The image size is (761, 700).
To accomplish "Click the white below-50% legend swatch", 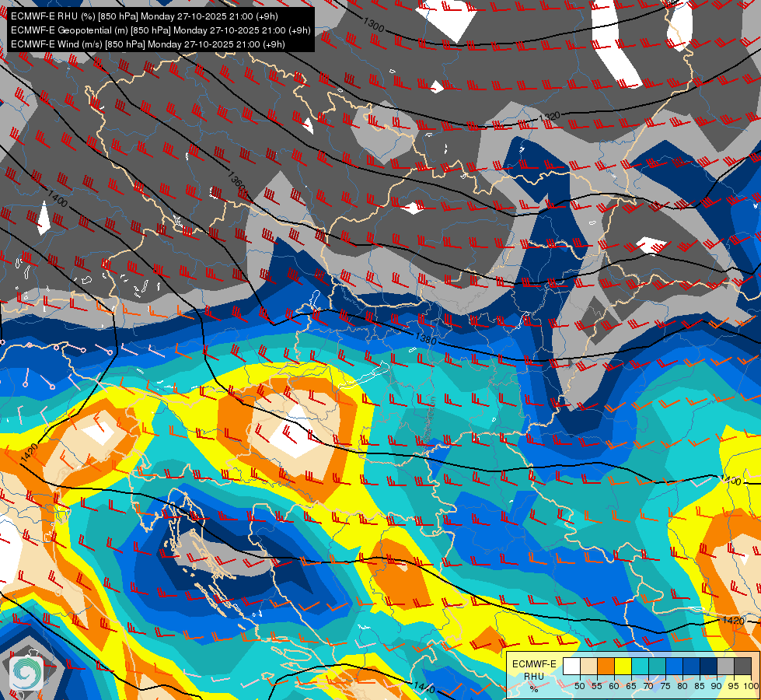I will [x=571, y=666].
